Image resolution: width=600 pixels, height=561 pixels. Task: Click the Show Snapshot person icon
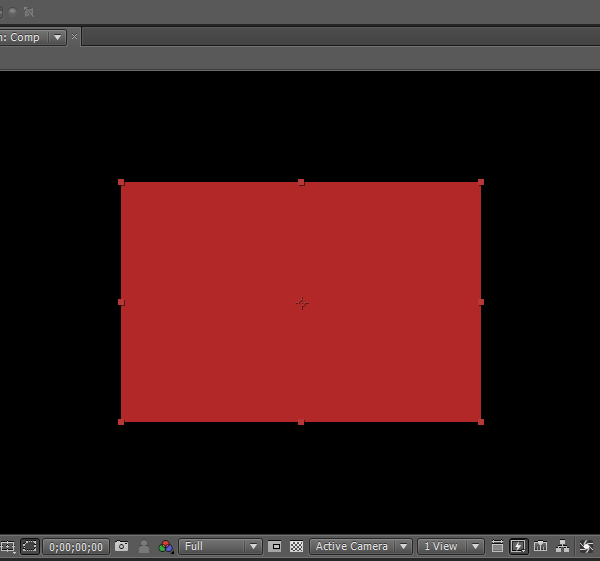144,546
